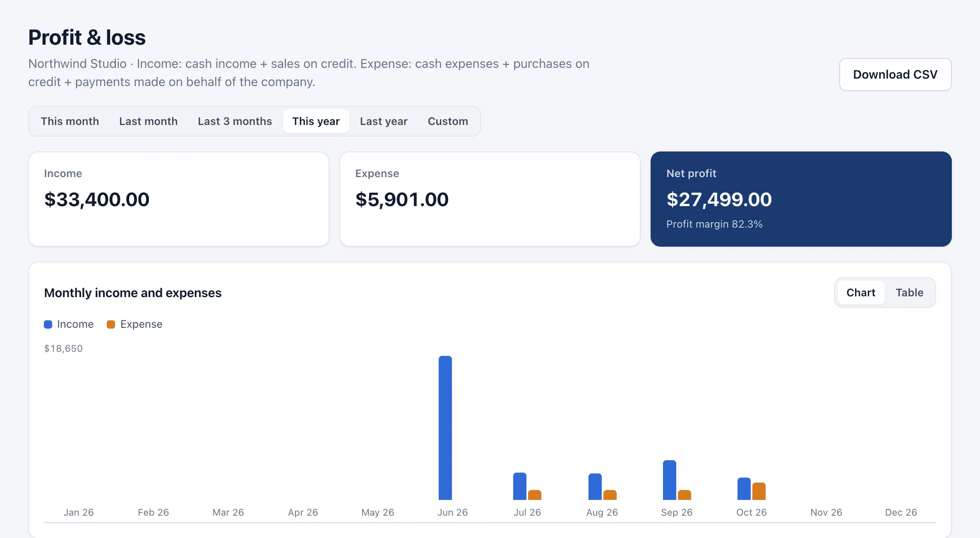The height and width of the screenshot is (538, 980).
Task: Click the Net profit card label
Action: [691, 173]
